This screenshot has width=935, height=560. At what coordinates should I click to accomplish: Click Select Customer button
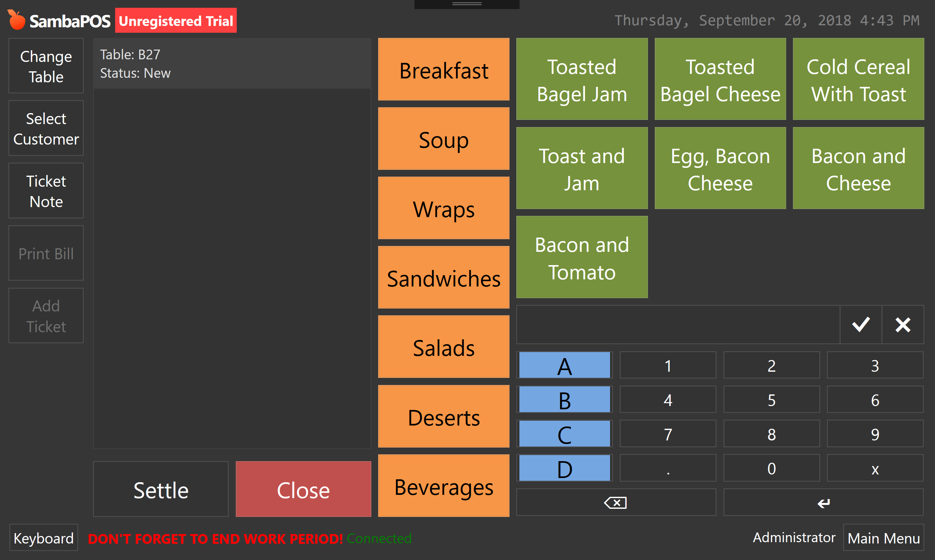point(46,128)
